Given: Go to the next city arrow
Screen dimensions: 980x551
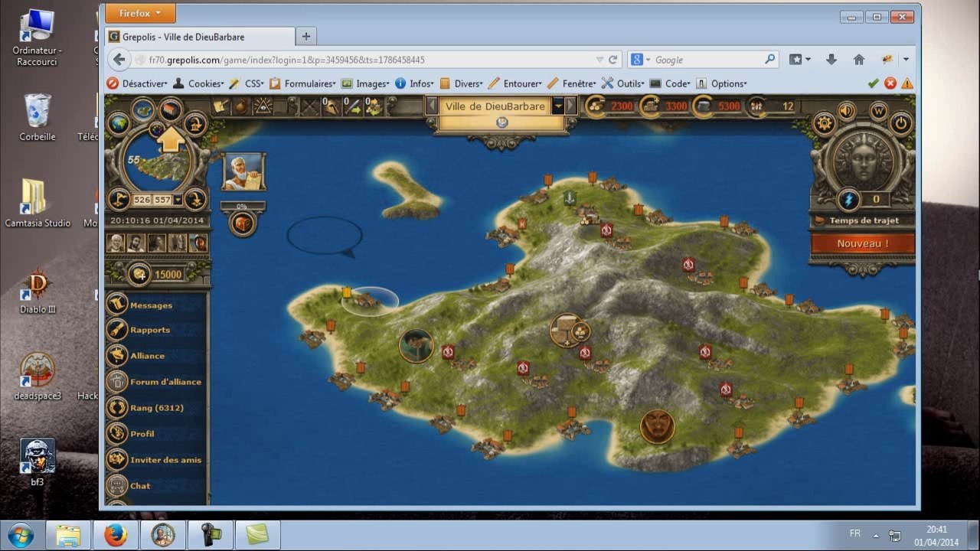Looking at the screenshot, I should (x=571, y=106).
